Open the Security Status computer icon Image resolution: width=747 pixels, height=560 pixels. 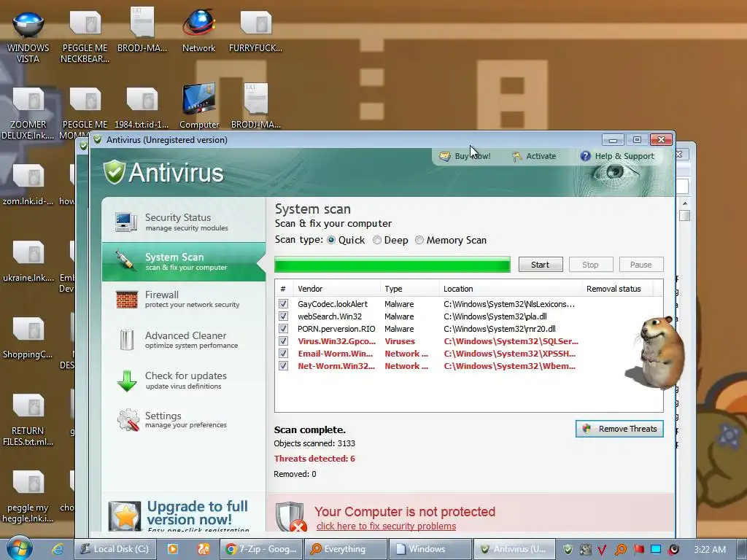pos(125,222)
